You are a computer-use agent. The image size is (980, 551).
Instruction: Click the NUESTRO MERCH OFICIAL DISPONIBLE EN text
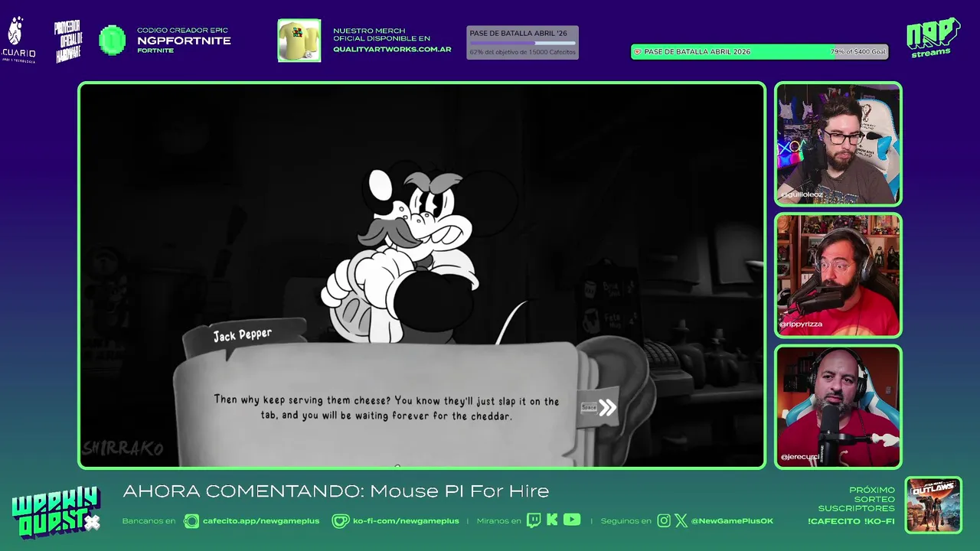pyautogui.click(x=381, y=34)
